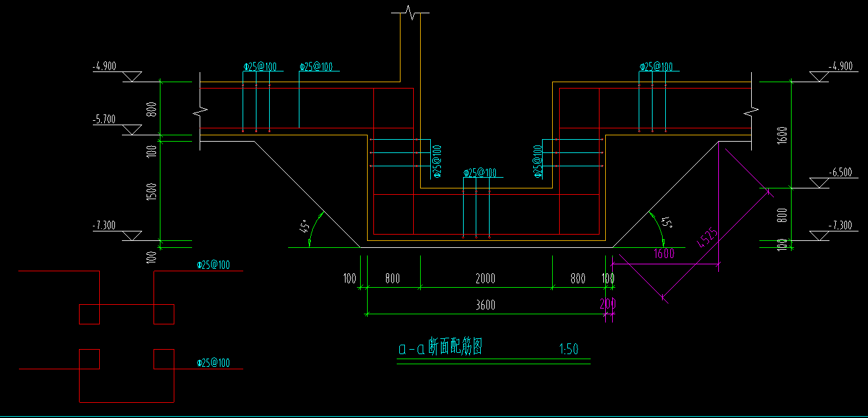This screenshot has height=418, width=868.
Task: Select the "a-a 断面配筋图" drawing title
Action: point(441,347)
